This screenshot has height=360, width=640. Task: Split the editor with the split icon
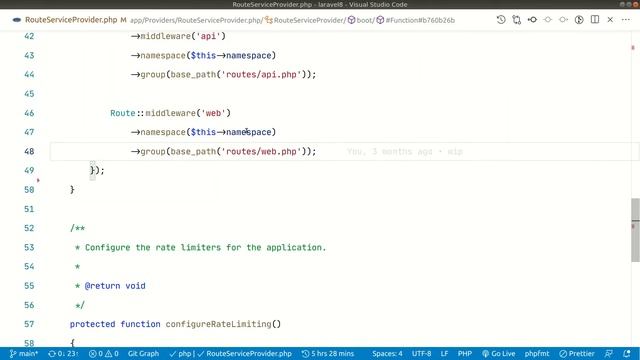click(x=595, y=20)
